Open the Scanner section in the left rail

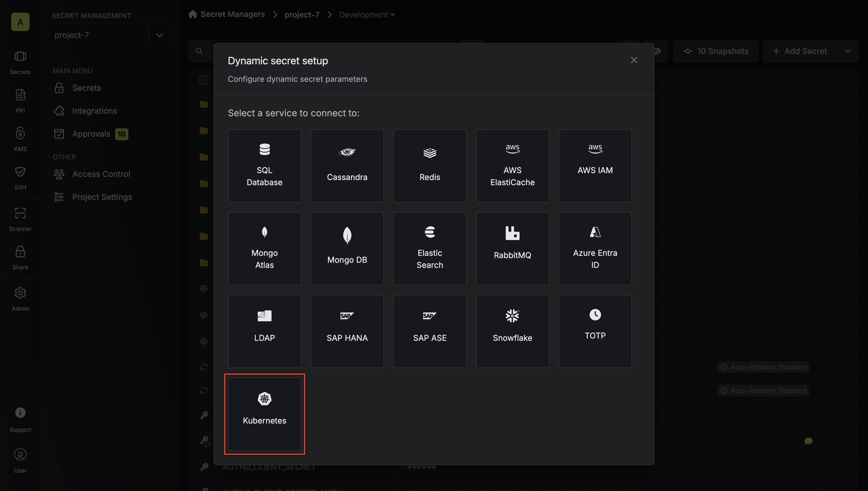20,219
